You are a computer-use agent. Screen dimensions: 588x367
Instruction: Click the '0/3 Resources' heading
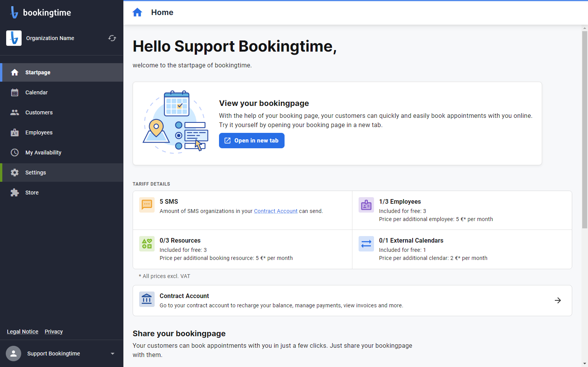(x=180, y=240)
